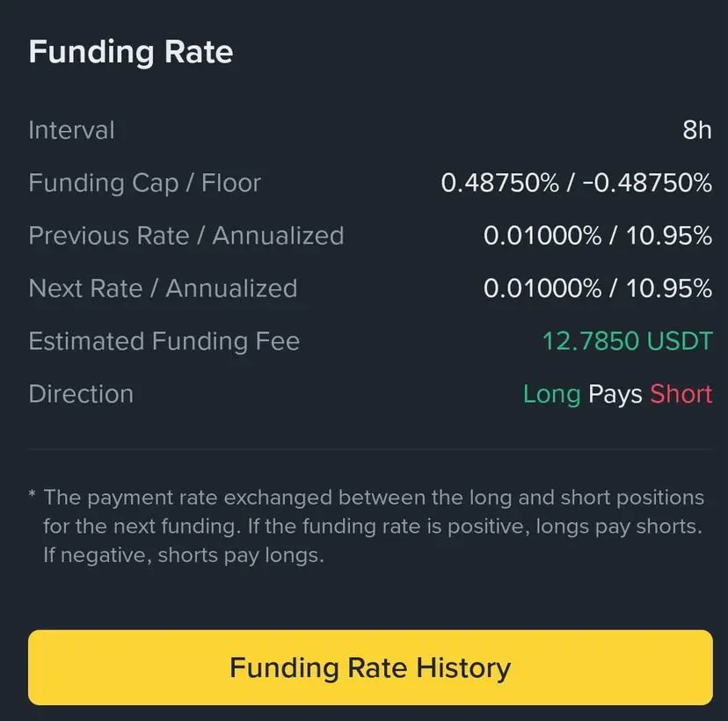Viewport: 728px width, 721px height.
Task: Select the Interval label
Action: (71, 130)
